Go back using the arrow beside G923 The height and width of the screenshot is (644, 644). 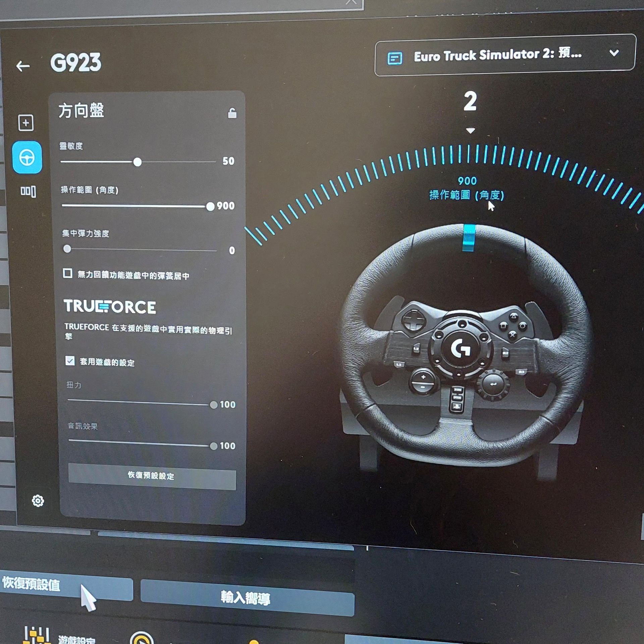(23, 66)
